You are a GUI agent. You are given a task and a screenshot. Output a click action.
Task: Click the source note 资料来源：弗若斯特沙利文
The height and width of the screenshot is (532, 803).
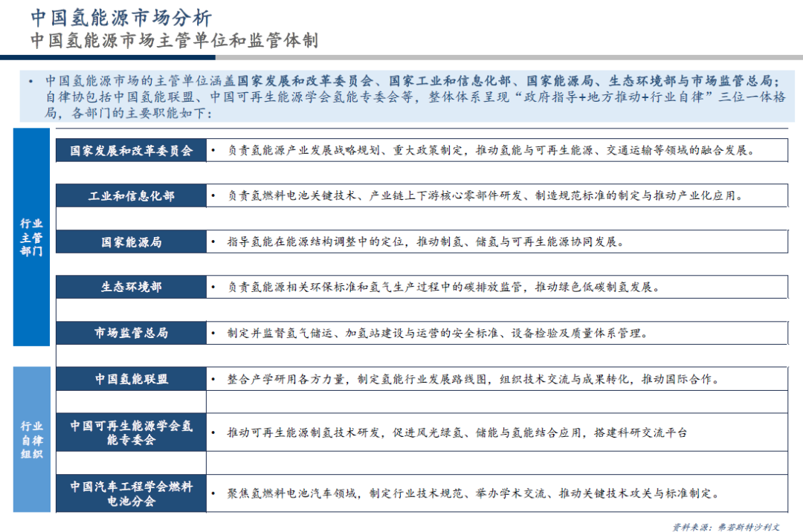pyautogui.click(x=726, y=527)
